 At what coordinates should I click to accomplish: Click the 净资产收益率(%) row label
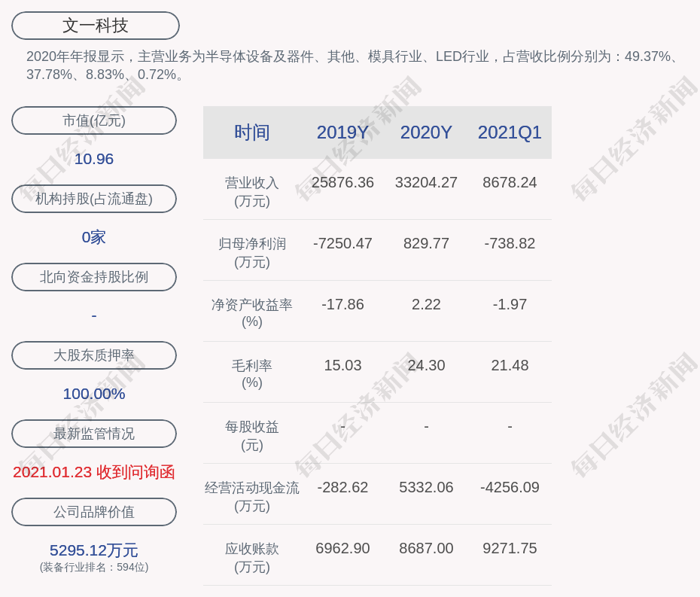252,313
